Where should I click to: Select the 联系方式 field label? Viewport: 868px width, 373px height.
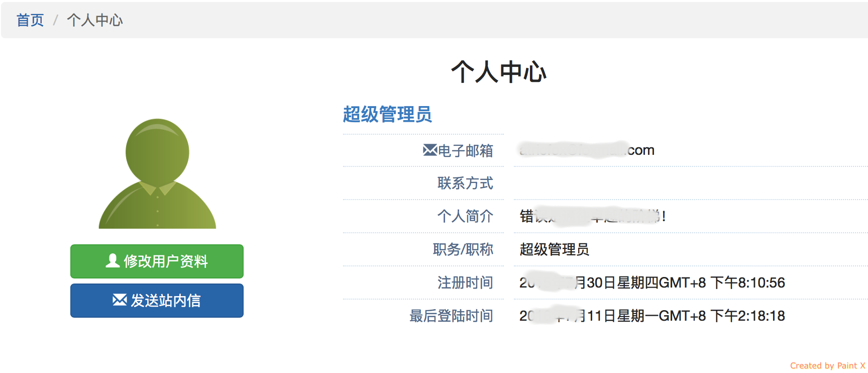coord(465,183)
